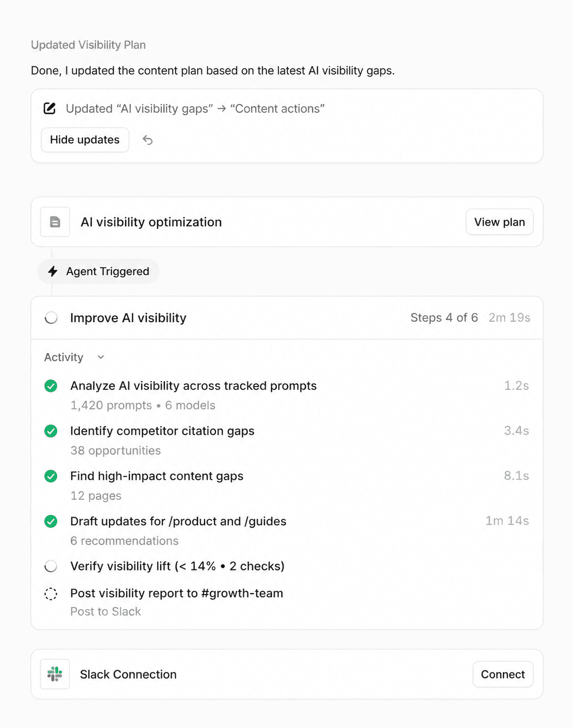Connect the Slack integration
The image size is (573, 728).
click(503, 674)
